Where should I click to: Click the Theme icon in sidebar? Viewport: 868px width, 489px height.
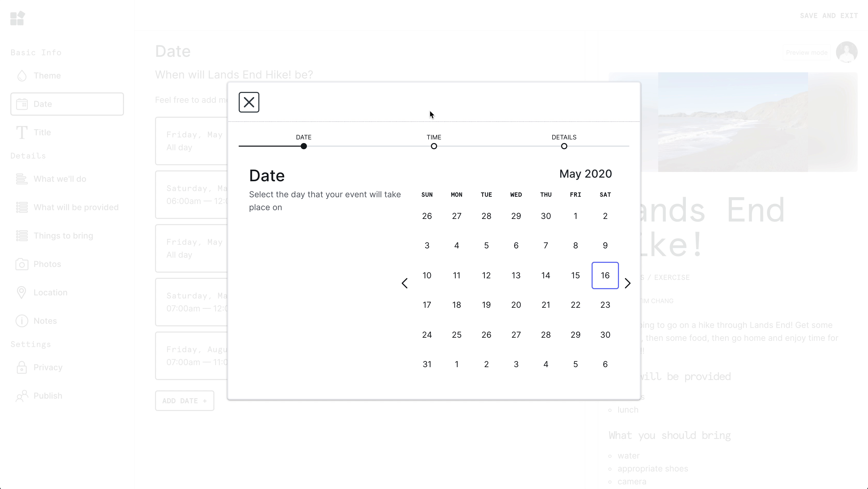tap(22, 75)
